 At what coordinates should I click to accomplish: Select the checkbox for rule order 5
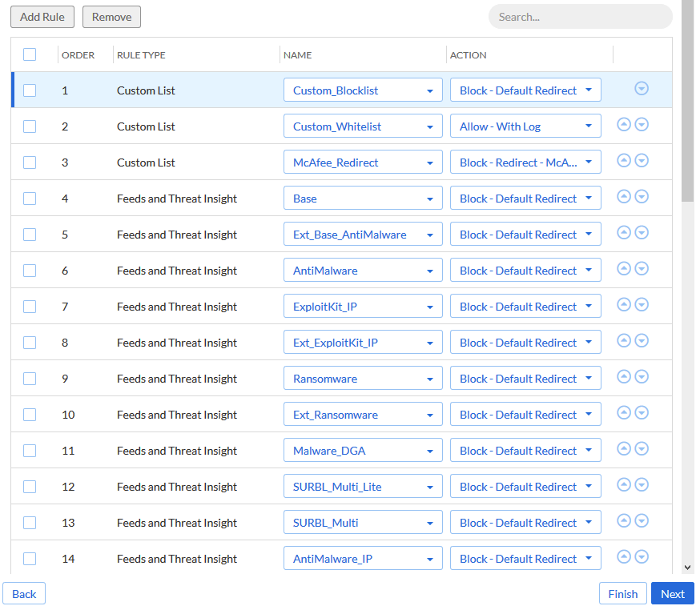click(x=30, y=235)
